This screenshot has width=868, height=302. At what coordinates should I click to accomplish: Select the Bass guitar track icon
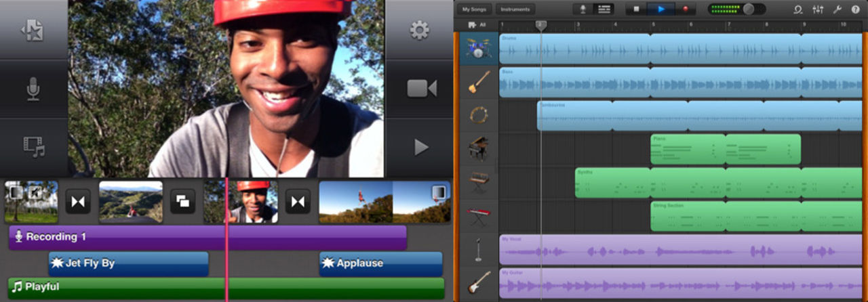(479, 82)
